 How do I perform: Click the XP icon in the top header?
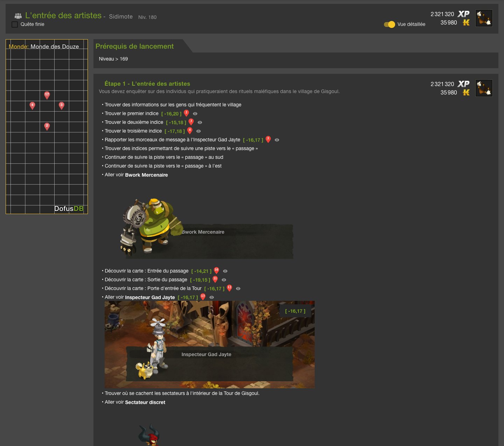tap(463, 14)
